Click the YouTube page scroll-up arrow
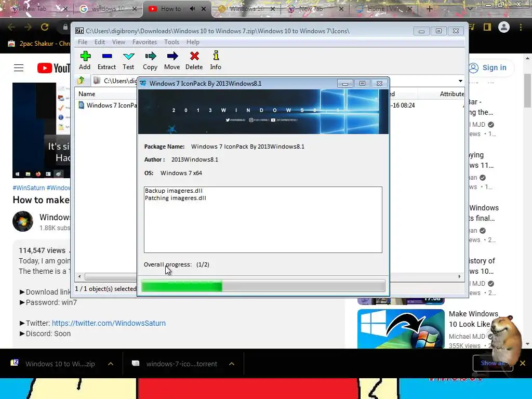Screen dimensions: 532x399 point(527,58)
